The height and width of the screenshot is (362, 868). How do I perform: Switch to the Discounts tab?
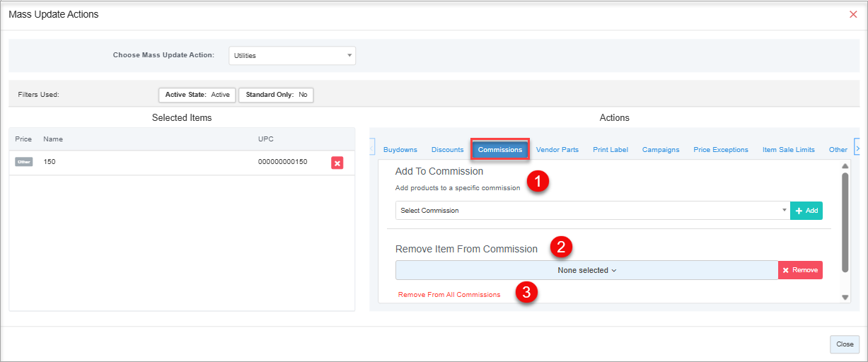point(447,150)
